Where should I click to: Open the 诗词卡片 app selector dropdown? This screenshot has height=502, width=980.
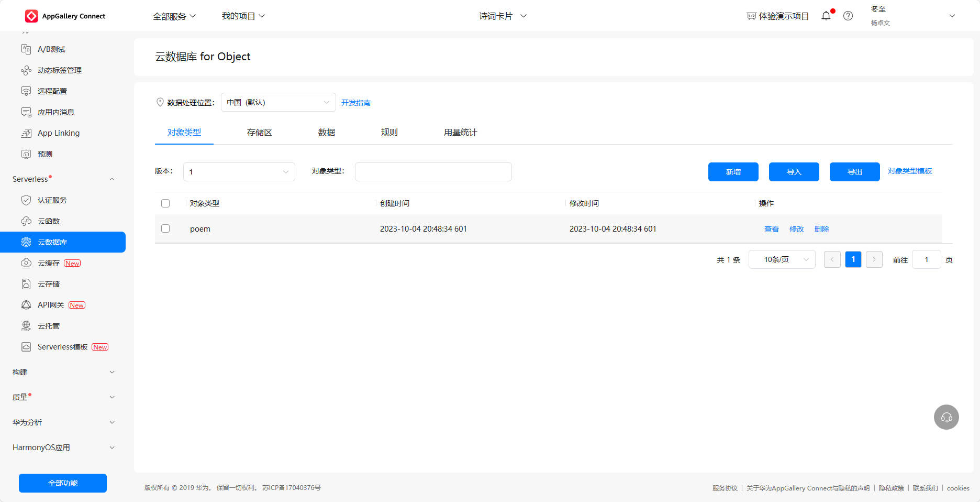coord(503,16)
